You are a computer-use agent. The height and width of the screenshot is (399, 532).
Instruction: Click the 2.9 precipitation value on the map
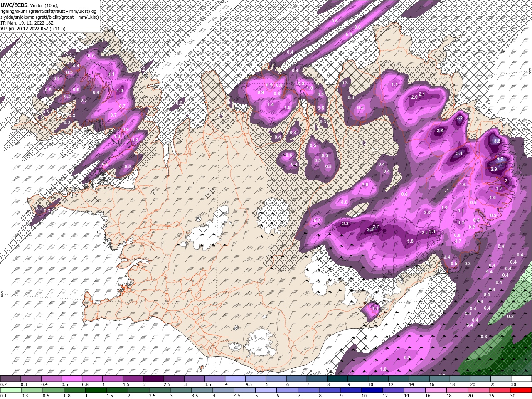(x=494, y=169)
